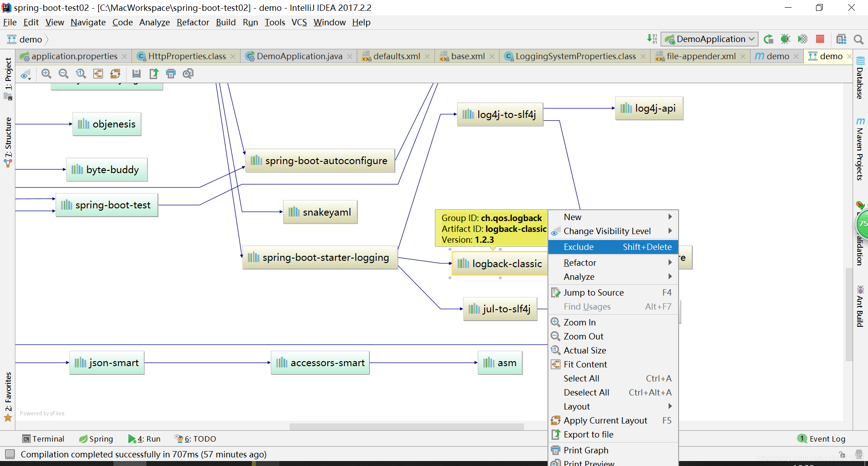Screen dimensions: 868x466
Task: Open the Project Structure icon
Action: tap(841, 39)
